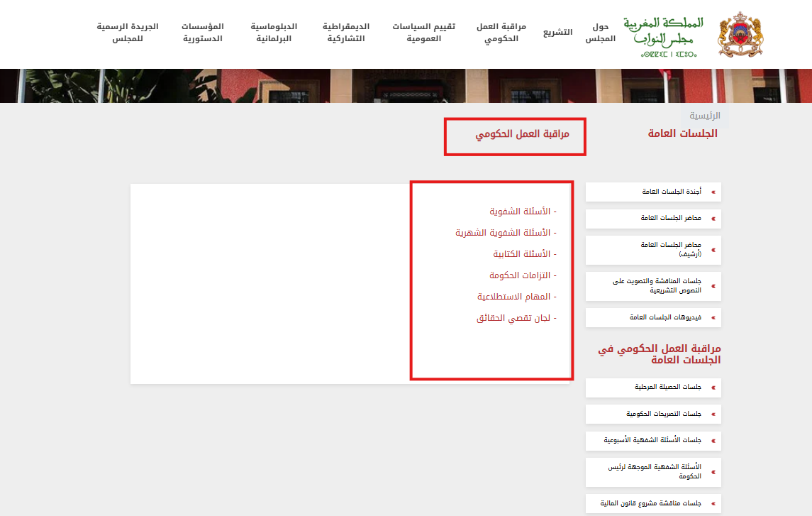This screenshot has height=516, width=812.
Task: Open أجندة الجلسات العامة sidebar item
Action: tap(653, 192)
